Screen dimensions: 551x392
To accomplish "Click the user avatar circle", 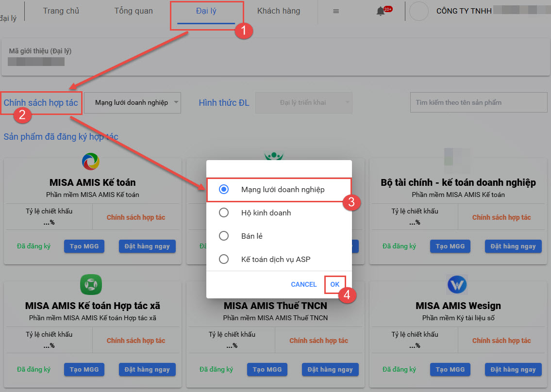I will point(419,11).
